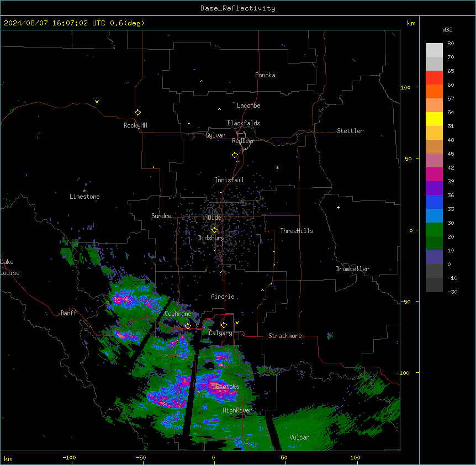Click the yellow station marker near RockyMH

coord(137,112)
